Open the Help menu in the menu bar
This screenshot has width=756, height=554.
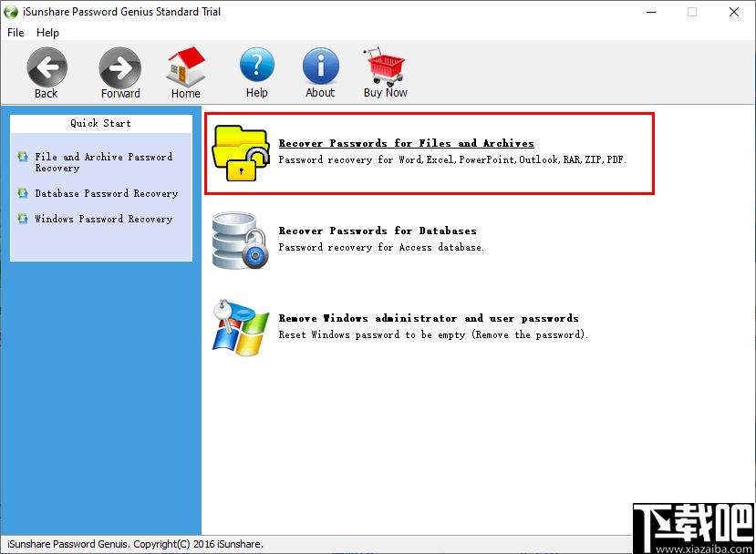point(47,33)
